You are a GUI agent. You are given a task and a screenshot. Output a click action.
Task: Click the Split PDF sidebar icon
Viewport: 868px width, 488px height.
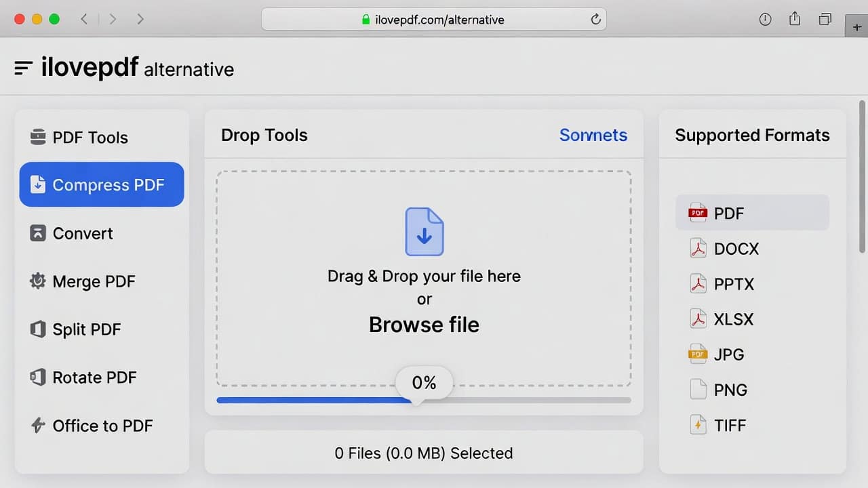pyautogui.click(x=38, y=329)
